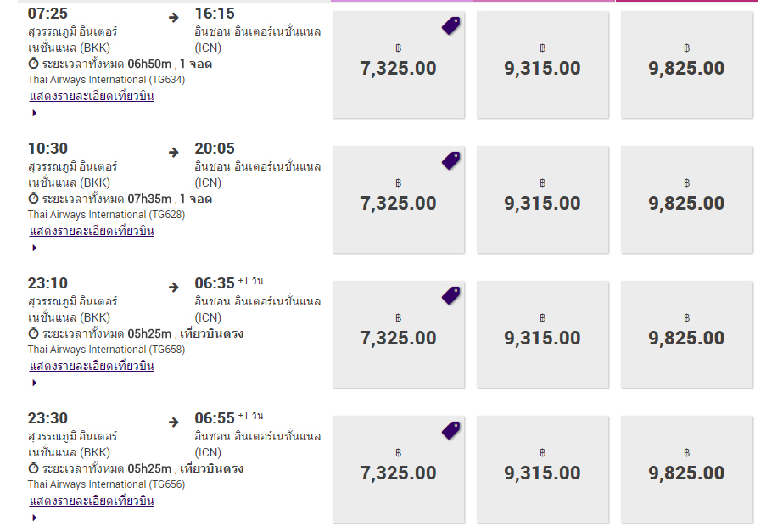The image size is (772, 532).
Task: Click price tag icon on TG634 fare
Action: (x=451, y=25)
